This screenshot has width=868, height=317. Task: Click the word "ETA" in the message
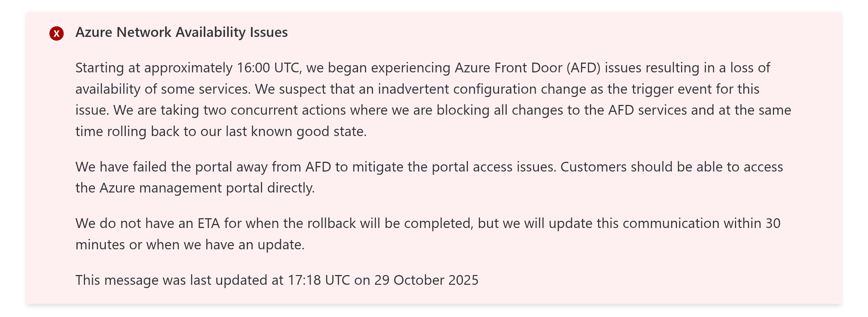click(209, 224)
